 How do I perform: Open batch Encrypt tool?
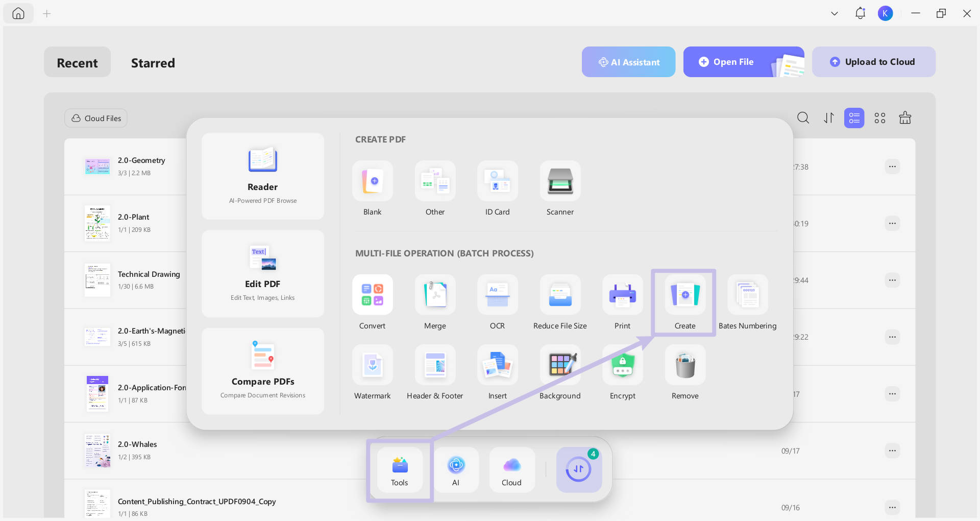pos(623,365)
